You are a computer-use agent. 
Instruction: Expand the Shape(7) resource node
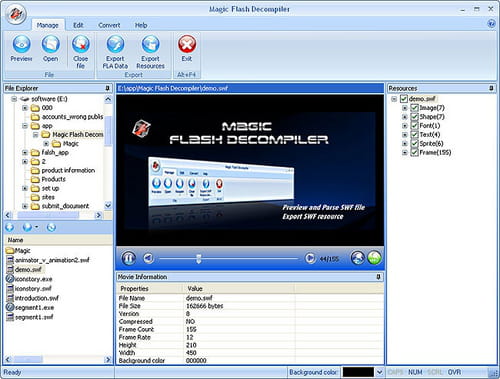click(404, 117)
